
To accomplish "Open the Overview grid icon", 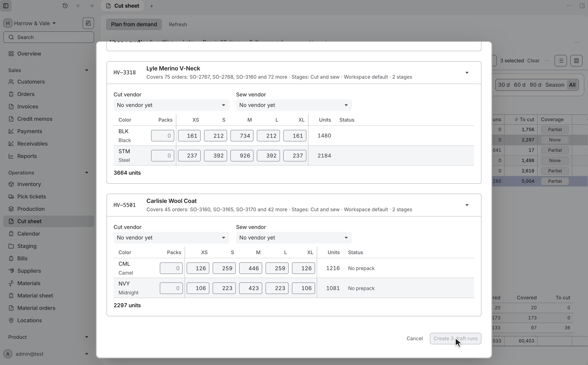I will pos(11,54).
